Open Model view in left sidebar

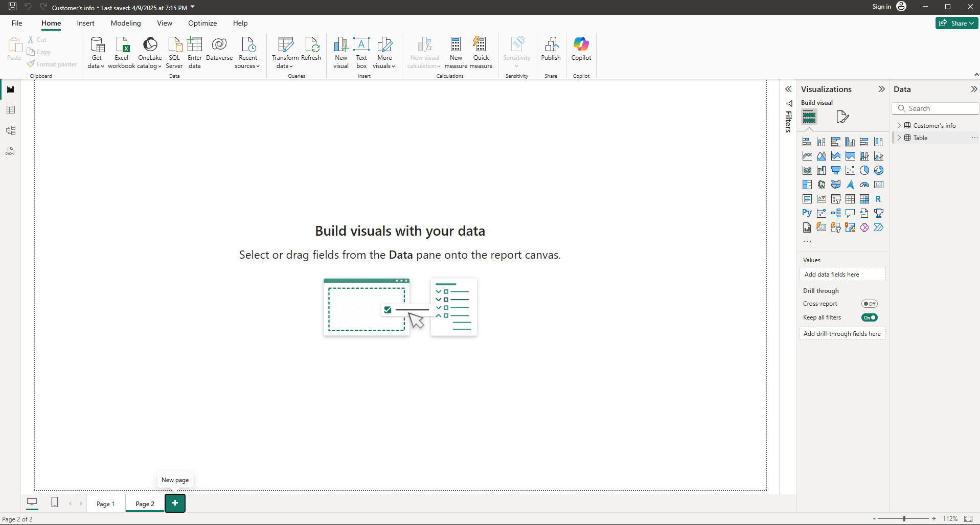pyautogui.click(x=11, y=130)
